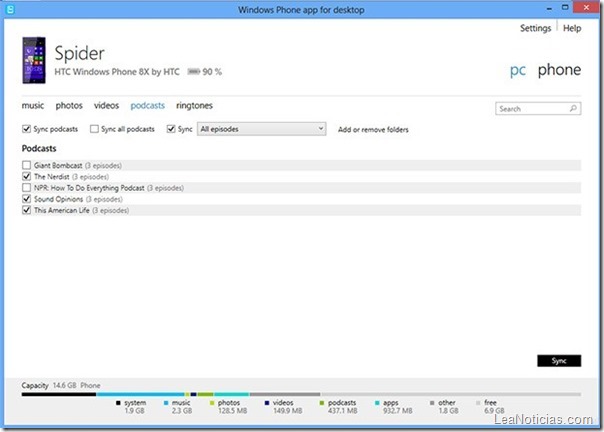Switch to the phone view
The image size is (604, 432).
tap(558, 70)
